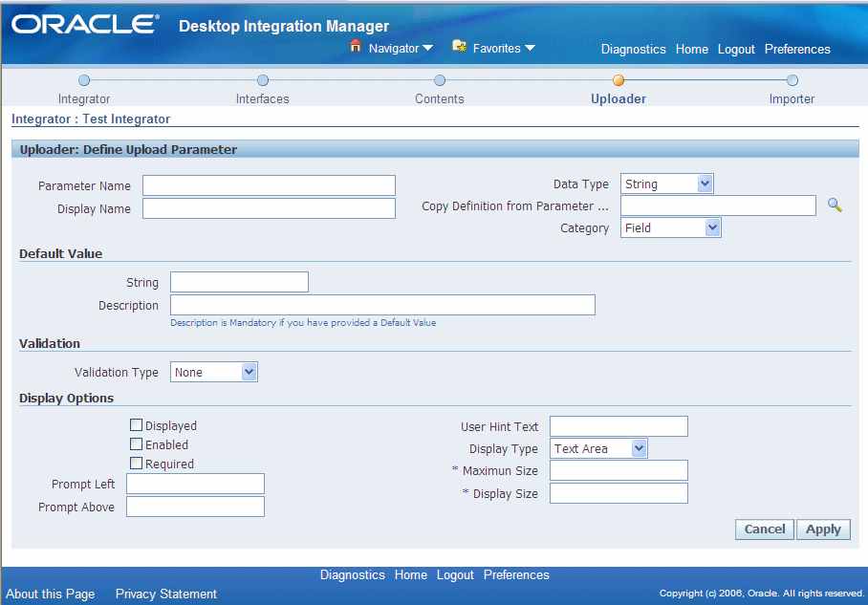The width and height of the screenshot is (868, 605).
Task: Click the 'Integrator : Test Integrator' heading
Action: coord(91,119)
